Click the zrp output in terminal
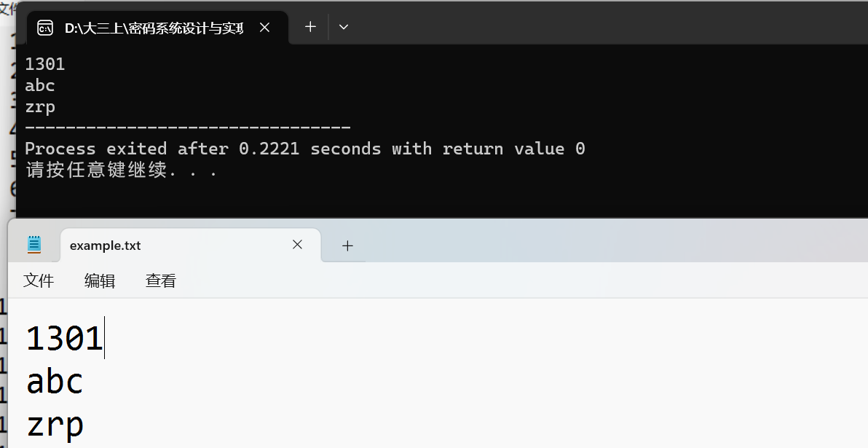 [40, 106]
